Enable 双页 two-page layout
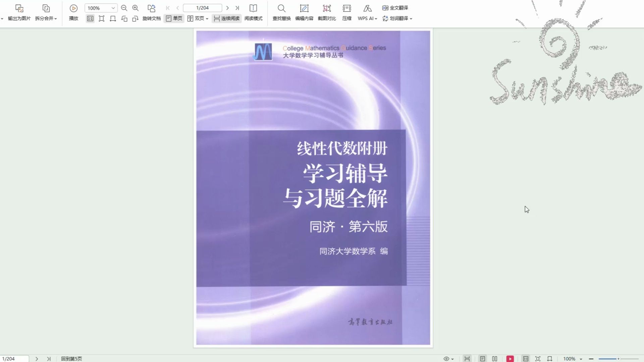 coord(196,18)
